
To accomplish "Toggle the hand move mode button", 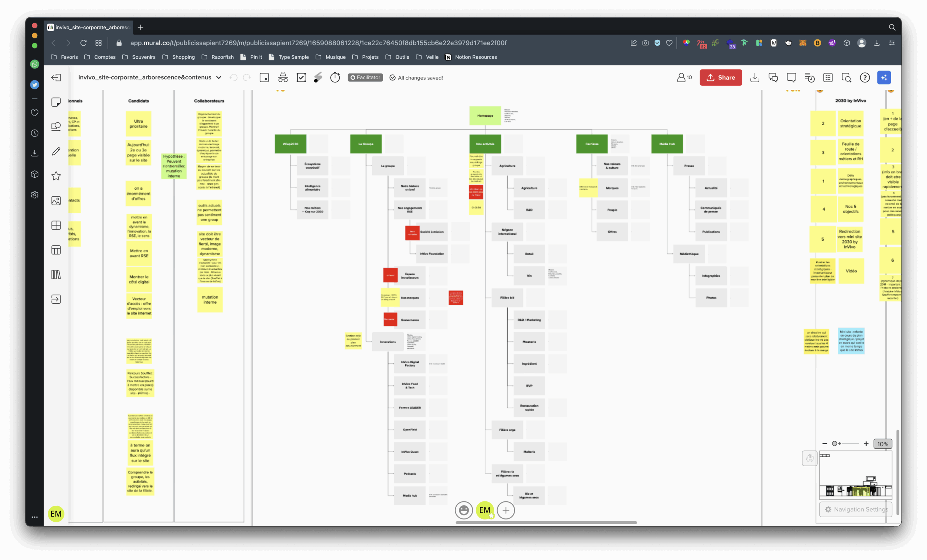I will coord(810,458).
